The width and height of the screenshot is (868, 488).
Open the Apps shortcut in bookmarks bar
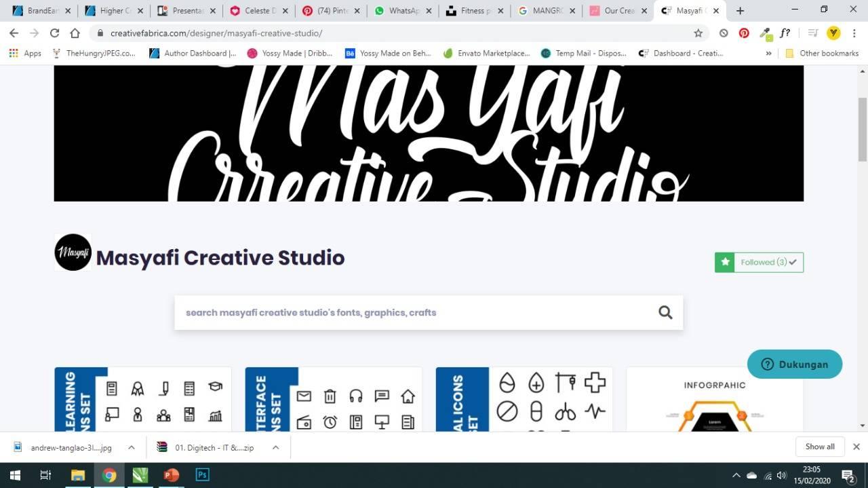[25, 53]
